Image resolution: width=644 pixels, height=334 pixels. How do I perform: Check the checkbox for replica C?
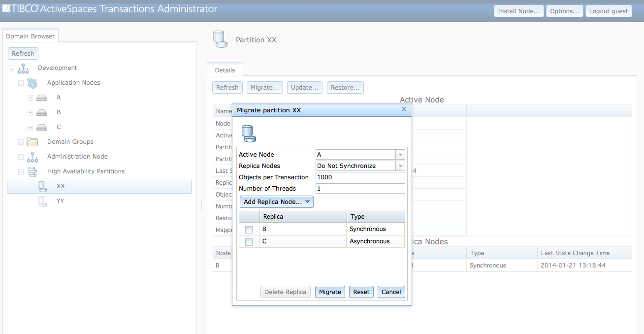(249, 241)
